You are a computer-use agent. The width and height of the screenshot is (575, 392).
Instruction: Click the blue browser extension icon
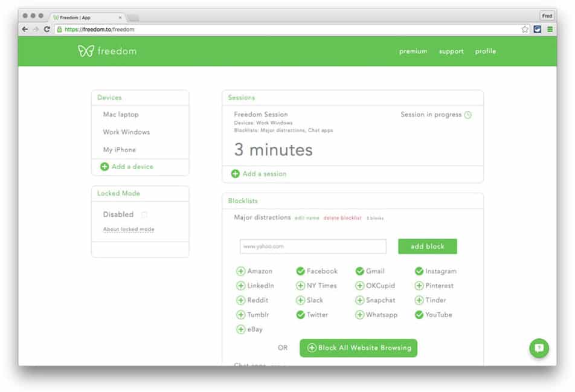[x=537, y=30]
